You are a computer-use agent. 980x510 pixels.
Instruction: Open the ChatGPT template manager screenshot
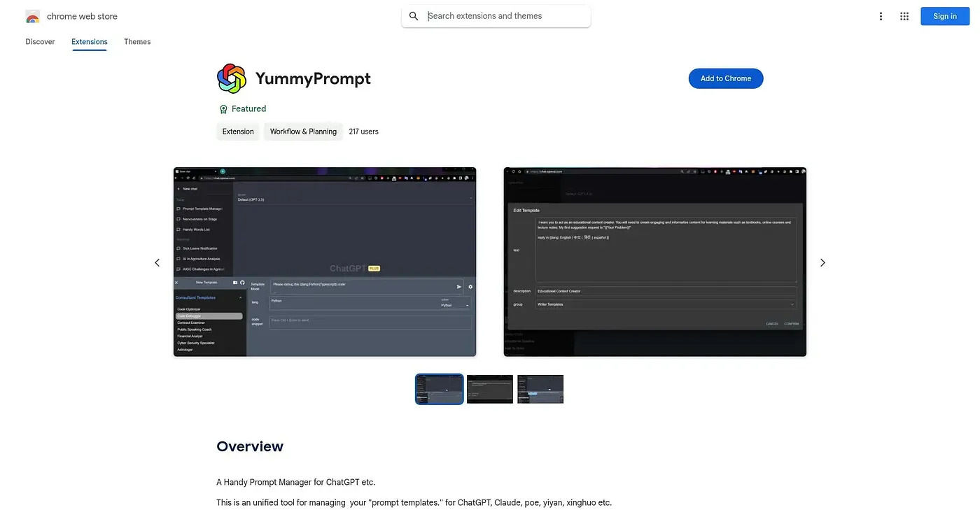325,262
